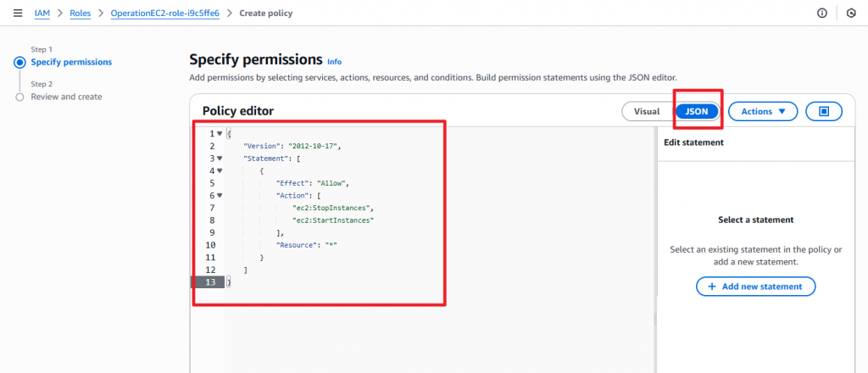This screenshot has width=868, height=373.
Task: Switch policy editor to Visual mode
Action: 647,111
